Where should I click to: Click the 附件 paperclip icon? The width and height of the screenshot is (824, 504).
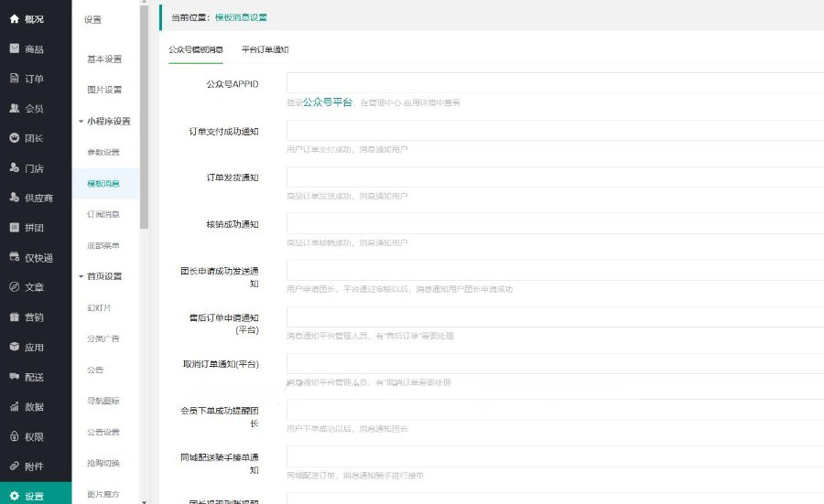tap(15, 466)
